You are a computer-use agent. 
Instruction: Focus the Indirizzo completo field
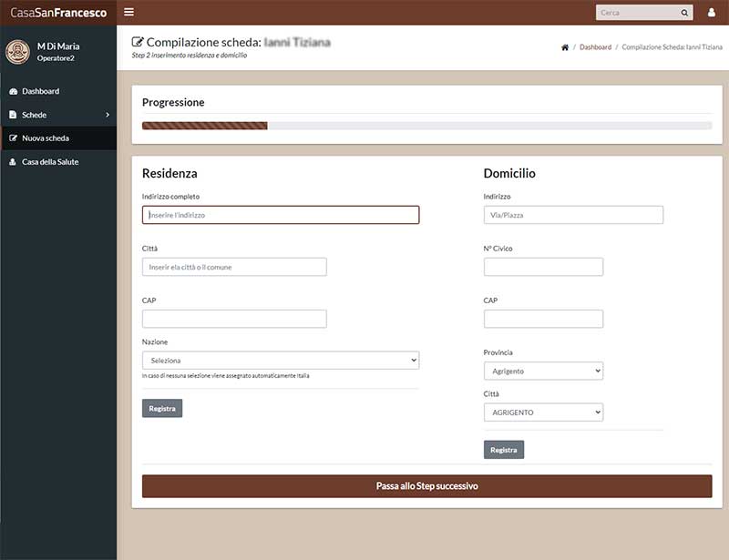281,215
